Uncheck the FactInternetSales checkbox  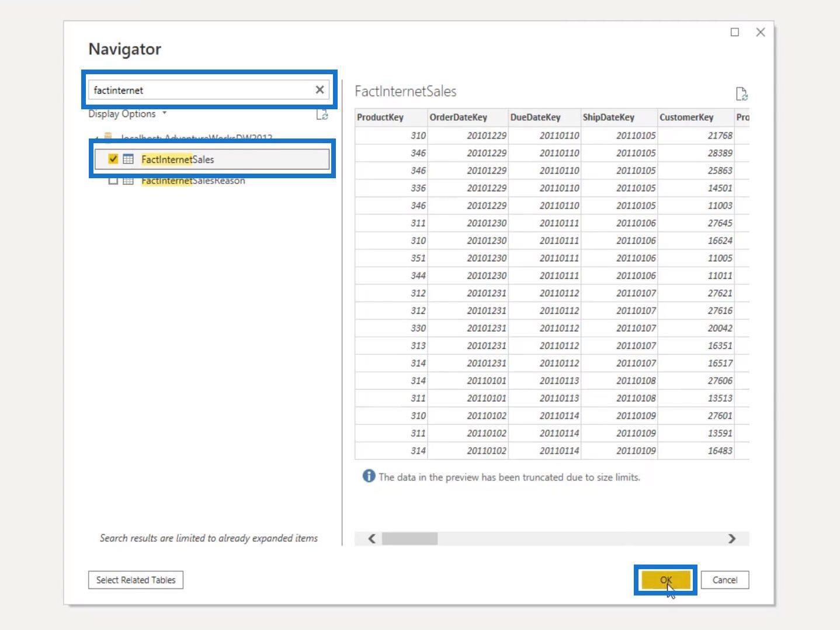coord(113,159)
